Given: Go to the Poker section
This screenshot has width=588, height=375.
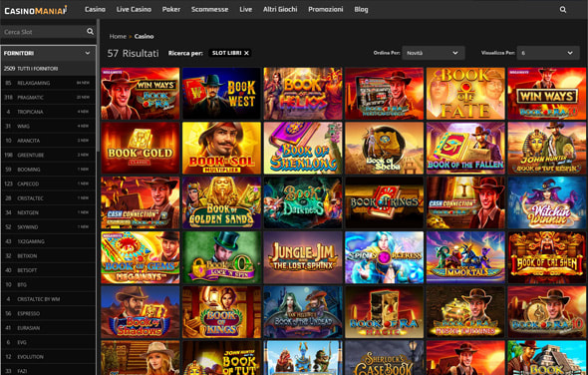Looking at the screenshot, I should [171, 9].
